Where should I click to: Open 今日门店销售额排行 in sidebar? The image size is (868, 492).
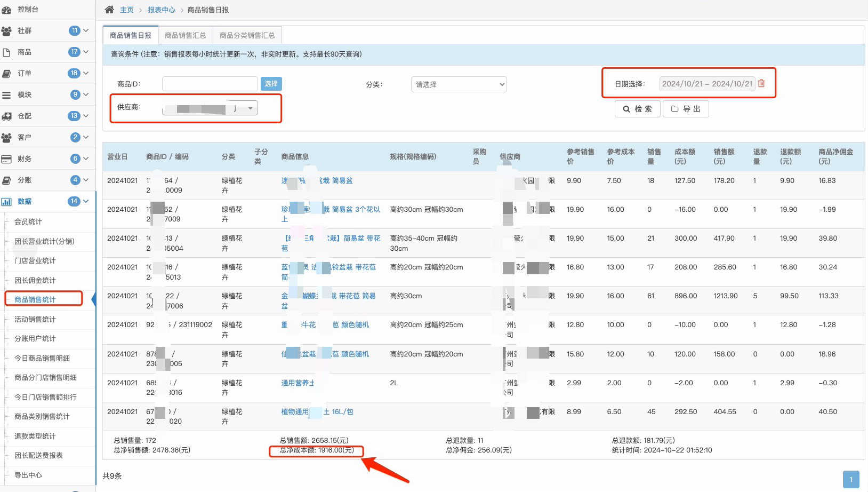tap(46, 397)
